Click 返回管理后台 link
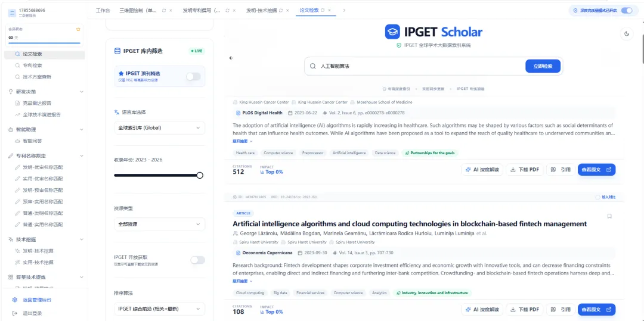Viewport: 644px width, 321px height. [x=37, y=300]
